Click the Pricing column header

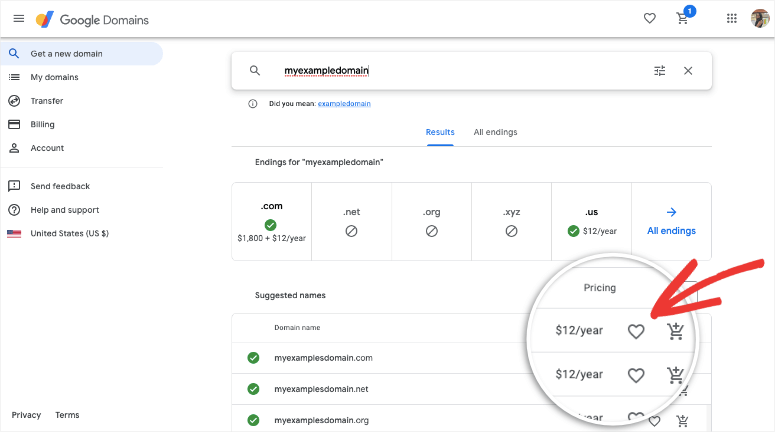point(600,288)
